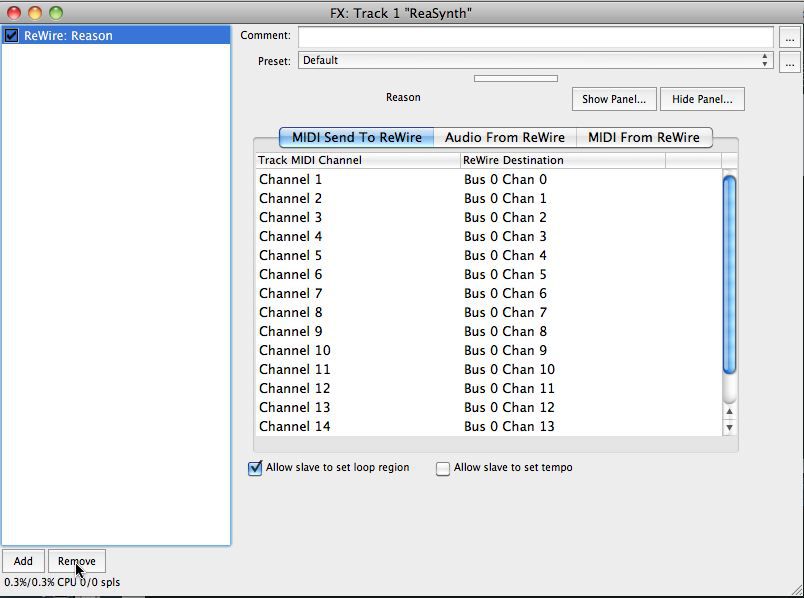The height and width of the screenshot is (598, 804).
Task: Select the Channel 11 row
Action: pyautogui.click(x=489, y=369)
